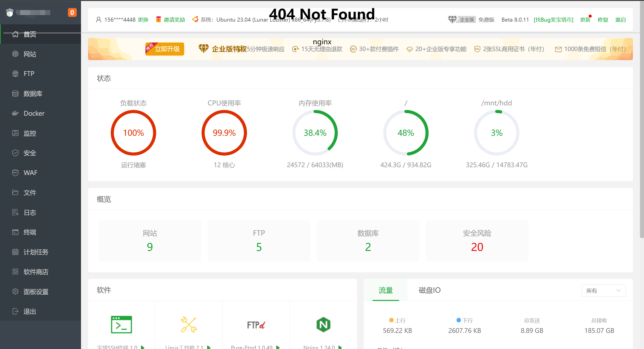Screen dimensions: 644x349
Task: Open the 首页 home sidebar item
Action: (41, 34)
